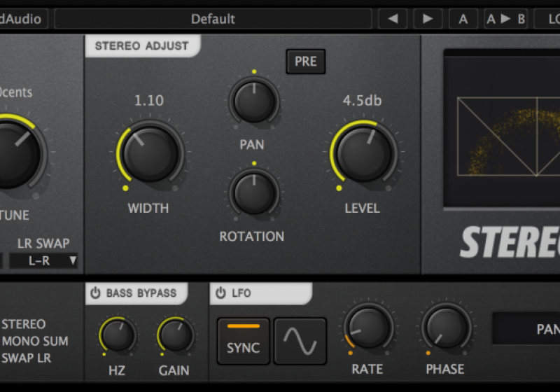The width and height of the screenshot is (560, 392).
Task: Open the LR SWAP dropdown
Action: 43,261
